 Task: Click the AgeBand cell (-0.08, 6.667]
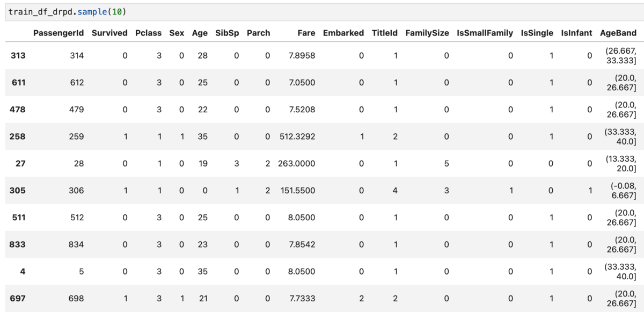(623, 190)
